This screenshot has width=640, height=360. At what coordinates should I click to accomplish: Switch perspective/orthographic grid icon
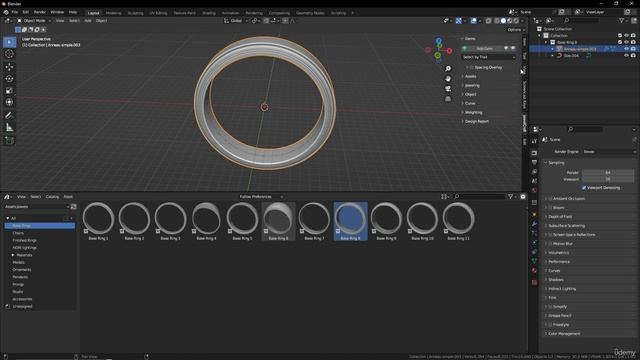(x=448, y=99)
